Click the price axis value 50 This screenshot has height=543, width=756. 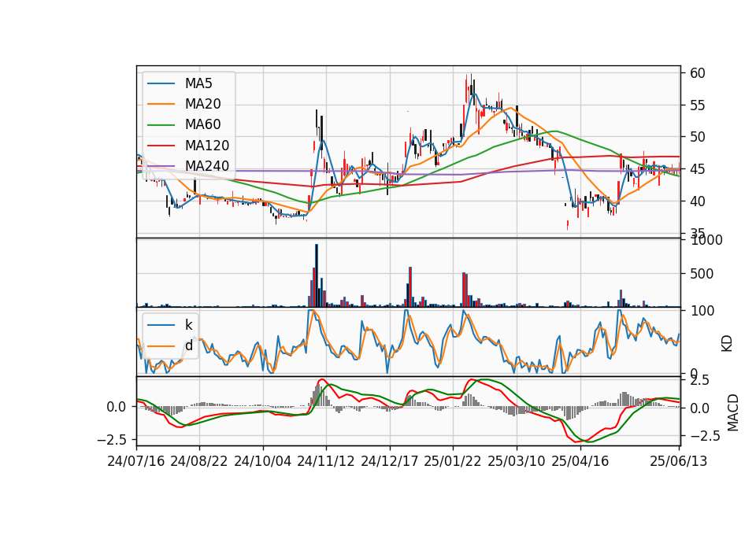point(698,137)
